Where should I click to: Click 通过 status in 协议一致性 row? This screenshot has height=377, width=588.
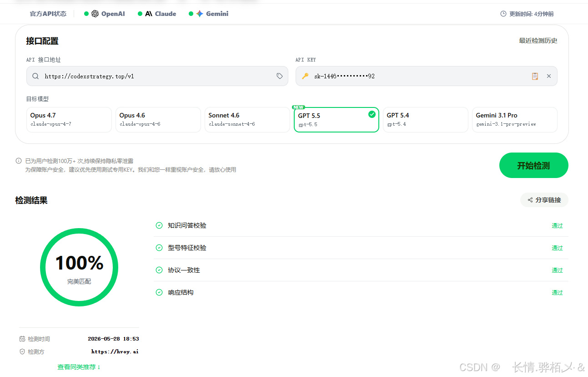[557, 270]
